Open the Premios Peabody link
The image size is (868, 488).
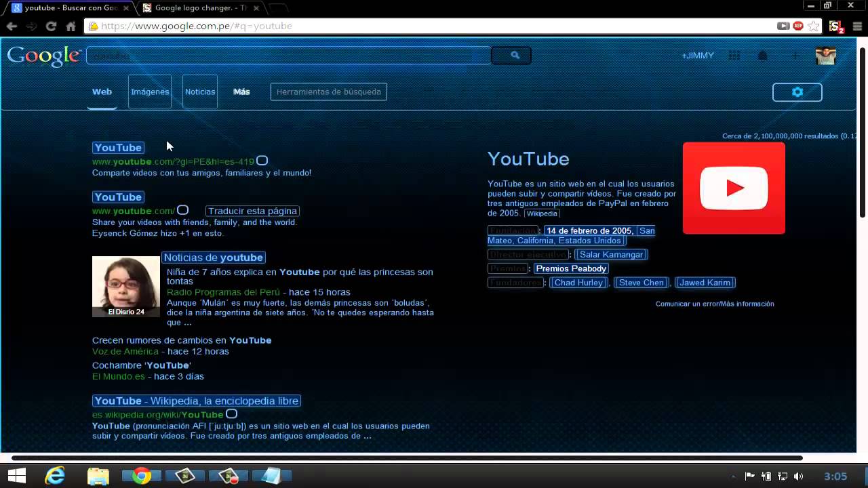point(571,268)
